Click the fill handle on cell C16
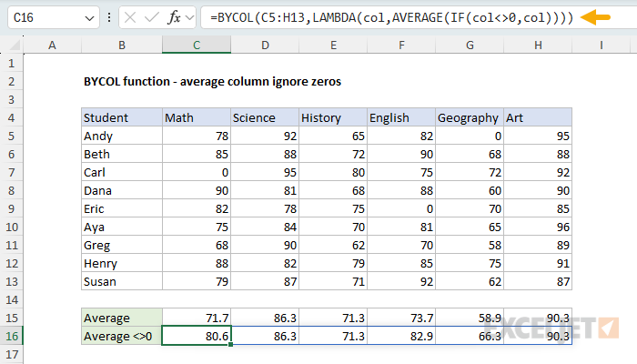637x364 pixels. click(x=230, y=345)
